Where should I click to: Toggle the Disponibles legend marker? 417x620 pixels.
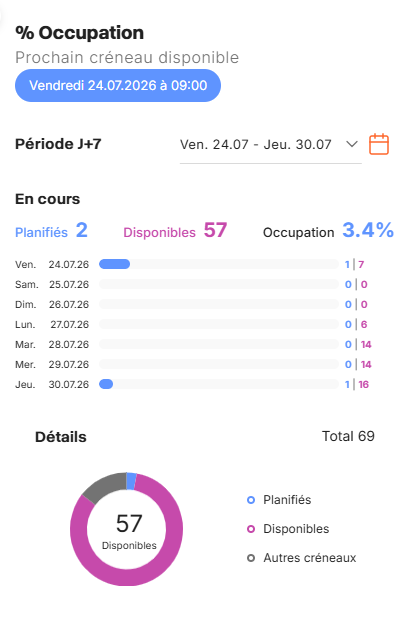pos(251,529)
